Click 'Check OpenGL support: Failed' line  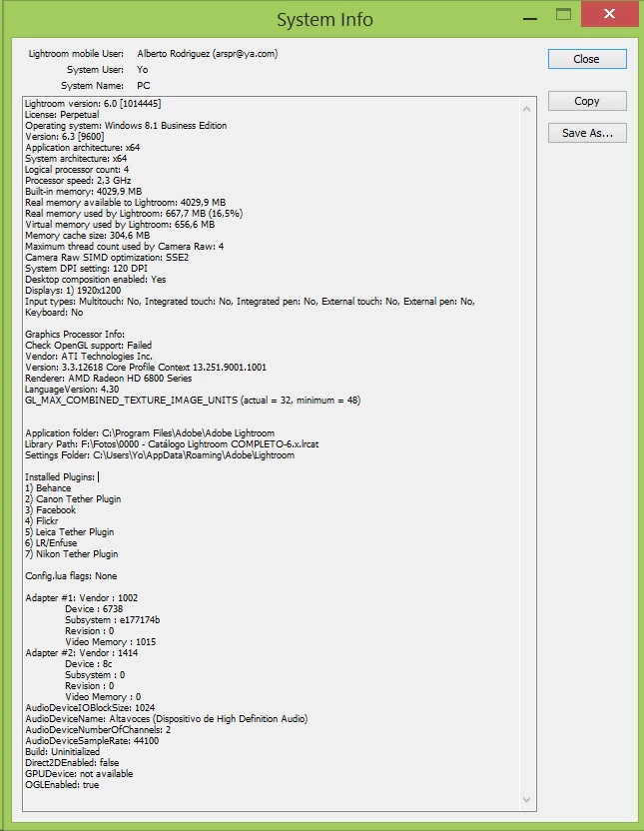point(89,346)
